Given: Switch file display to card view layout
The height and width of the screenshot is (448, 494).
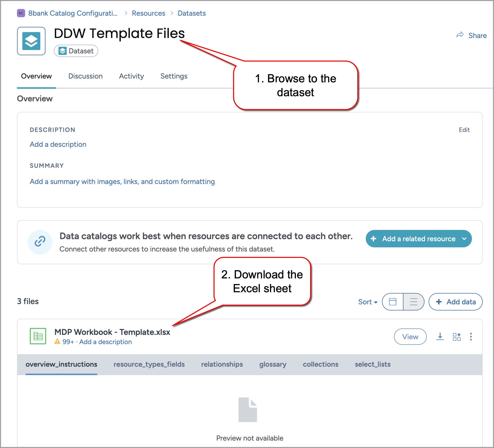Looking at the screenshot, I should coord(392,302).
